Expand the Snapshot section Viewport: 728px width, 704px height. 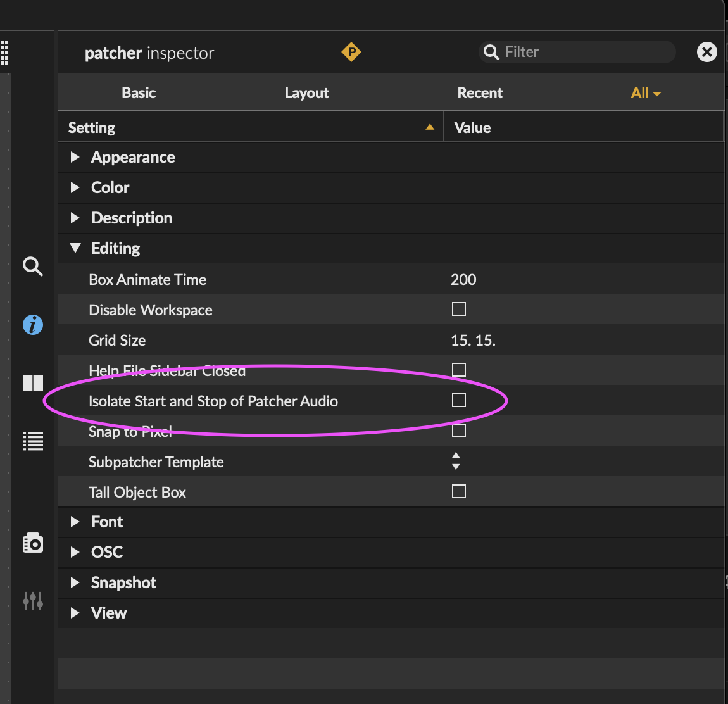pos(75,582)
